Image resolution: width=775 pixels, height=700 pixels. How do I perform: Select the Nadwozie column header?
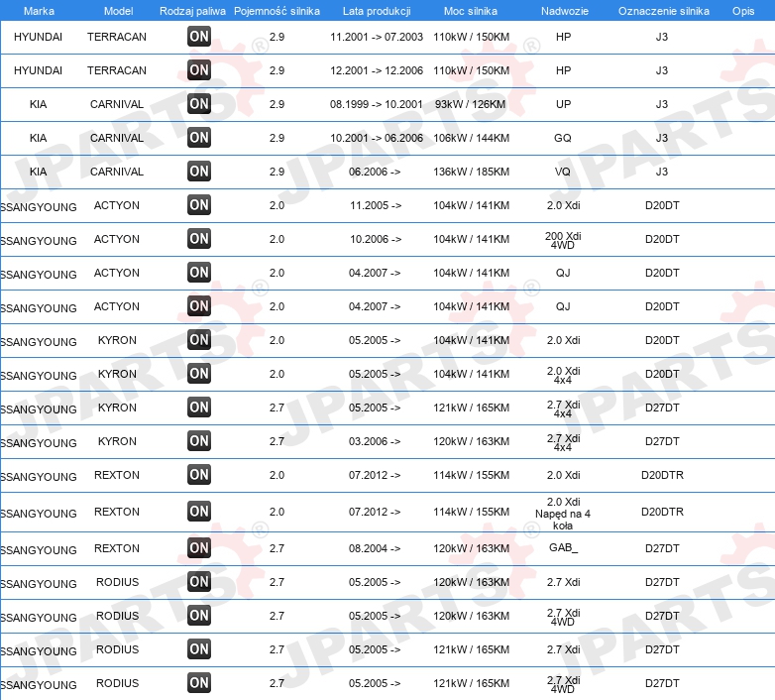point(565,11)
